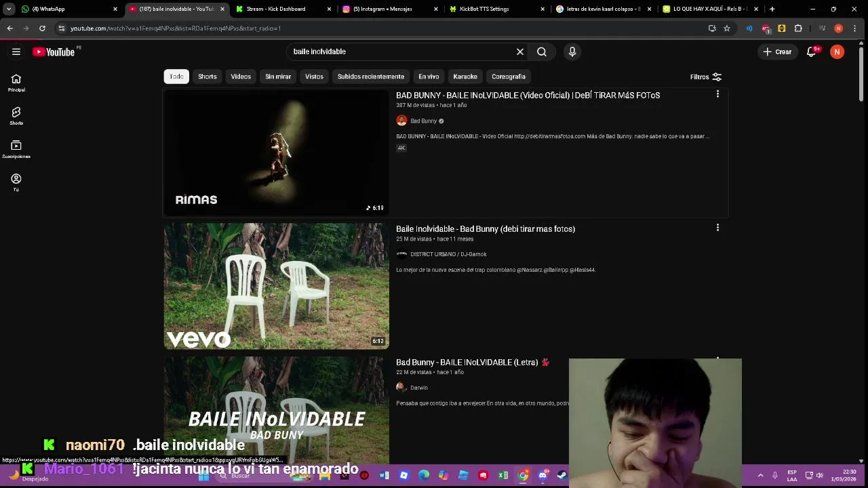Select the Videos filter chip
This screenshot has height=488, width=868.
(241, 77)
